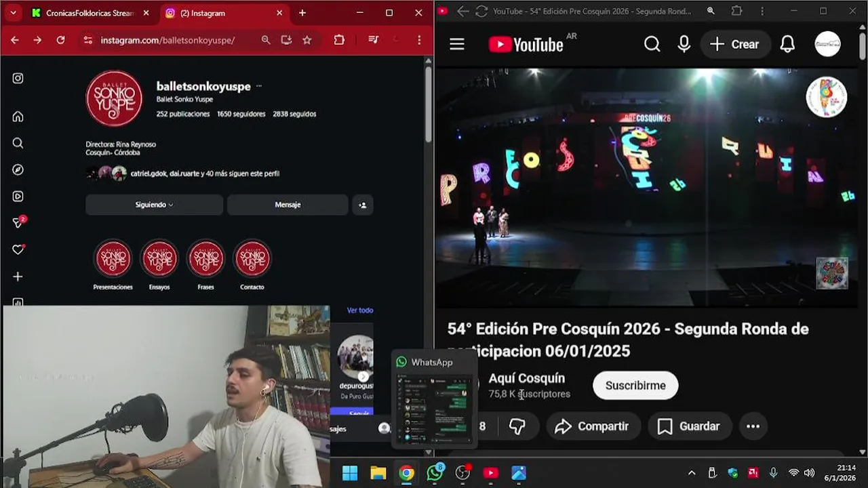868x488 pixels.
Task: Click similar accounts add-person button
Action: (363, 205)
